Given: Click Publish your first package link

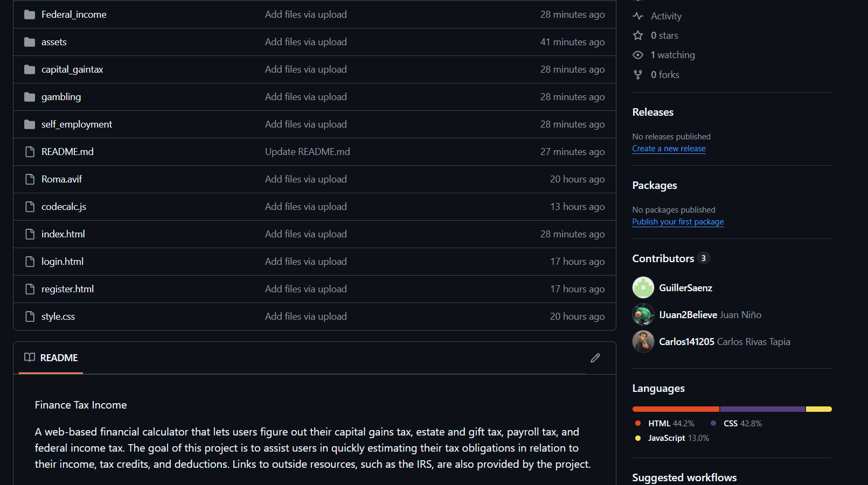Looking at the screenshot, I should (x=678, y=222).
